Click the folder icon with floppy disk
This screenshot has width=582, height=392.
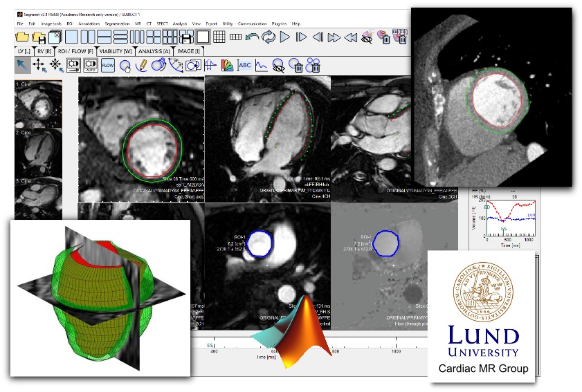(x=39, y=37)
